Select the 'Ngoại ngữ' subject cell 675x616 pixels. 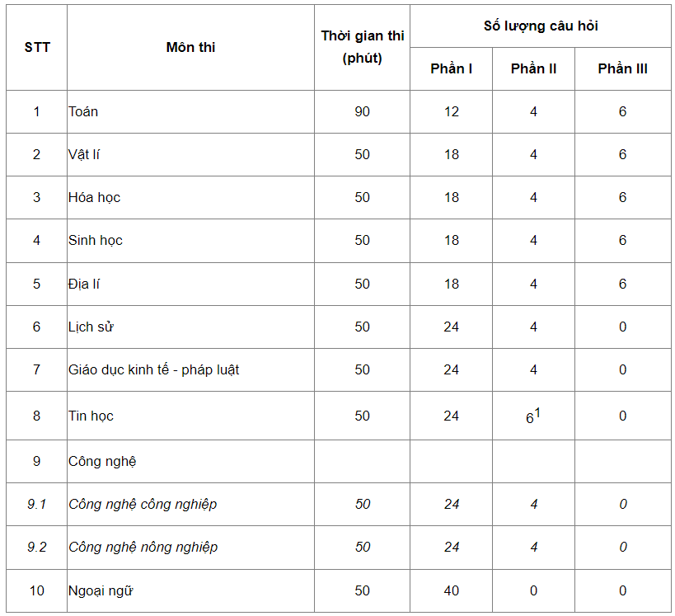(x=190, y=590)
